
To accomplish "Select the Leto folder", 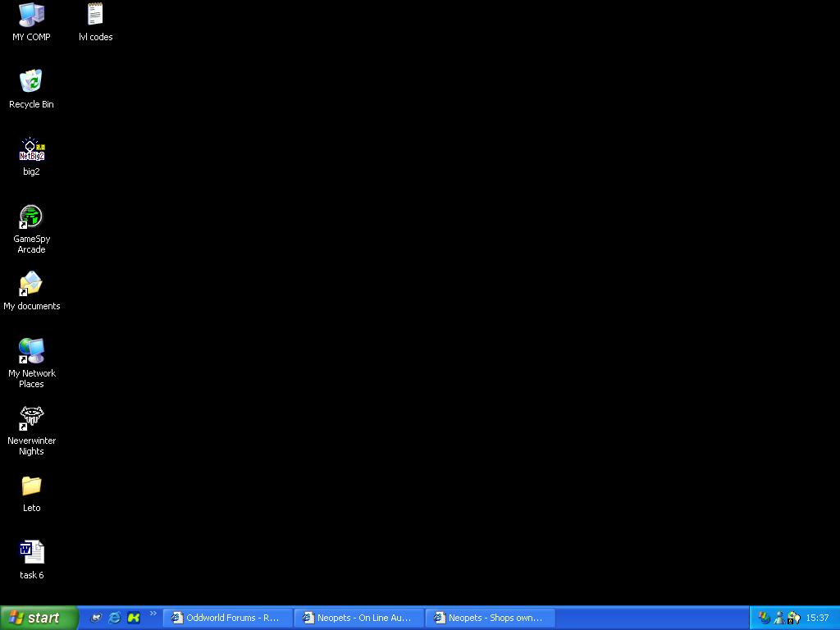I will [x=31, y=486].
